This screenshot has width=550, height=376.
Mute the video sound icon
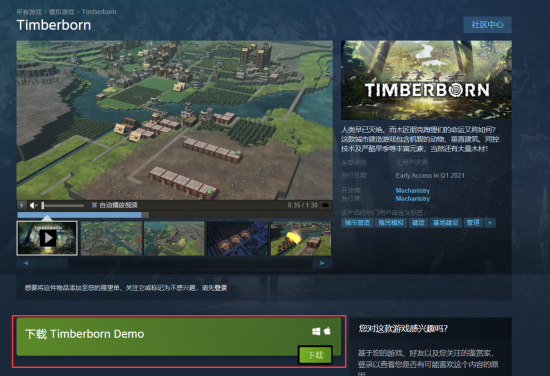click(x=33, y=205)
